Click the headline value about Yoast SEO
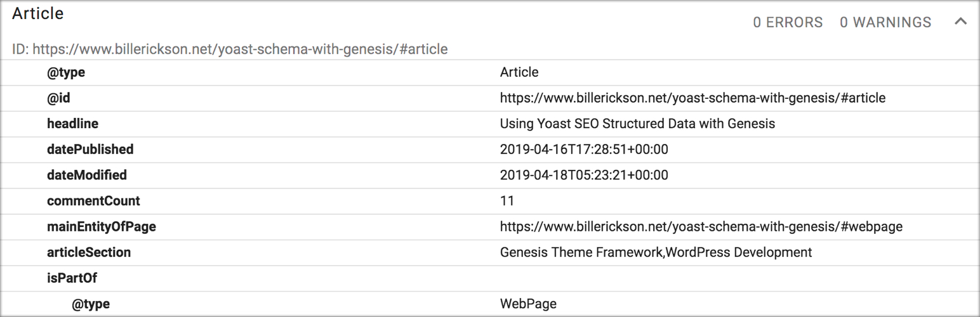The width and height of the screenshot is (980, 317). (x=637, y=124)
